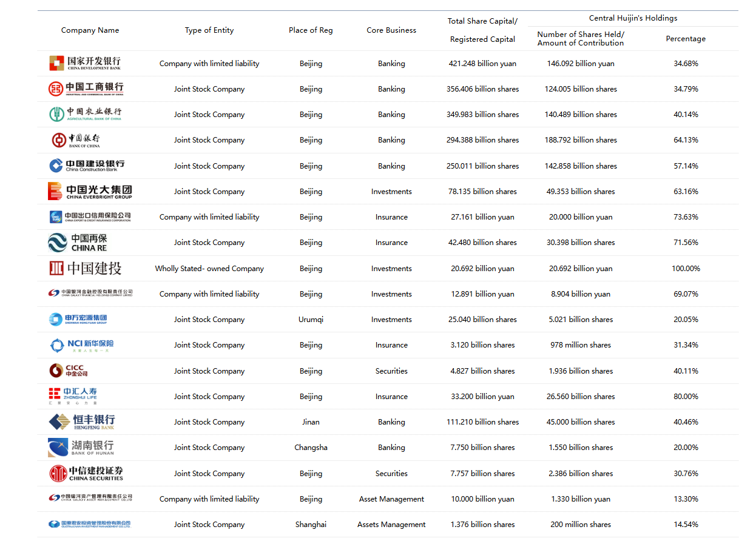This screenshot has height=541, width=756.
Task: Select the China Re logo
Action: coord(78,243)
